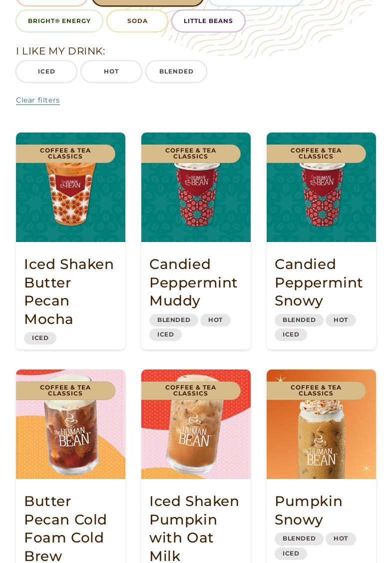Click the Pumpkin Snowy title

pyautogui.click(x=309, y=510)
